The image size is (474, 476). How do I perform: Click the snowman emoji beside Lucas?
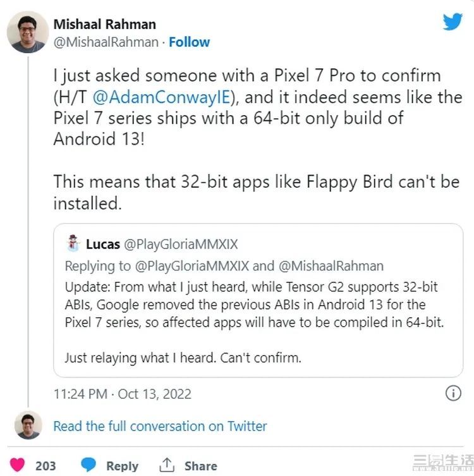point(73,244)
